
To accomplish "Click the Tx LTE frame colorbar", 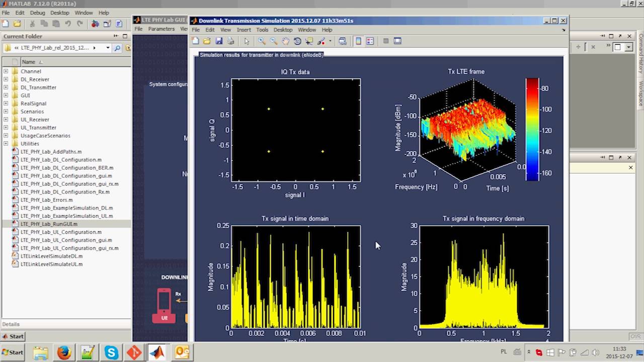I will click(x=532, y=129).
